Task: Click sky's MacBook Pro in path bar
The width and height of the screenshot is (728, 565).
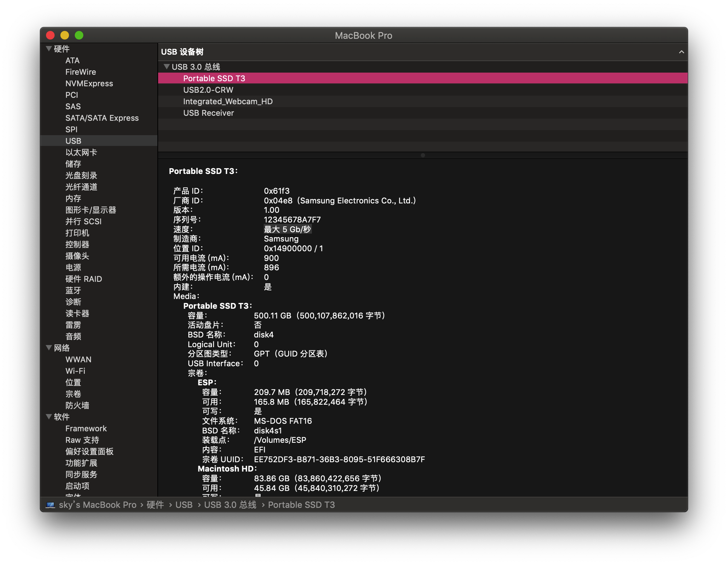Action: click(97, 505)
